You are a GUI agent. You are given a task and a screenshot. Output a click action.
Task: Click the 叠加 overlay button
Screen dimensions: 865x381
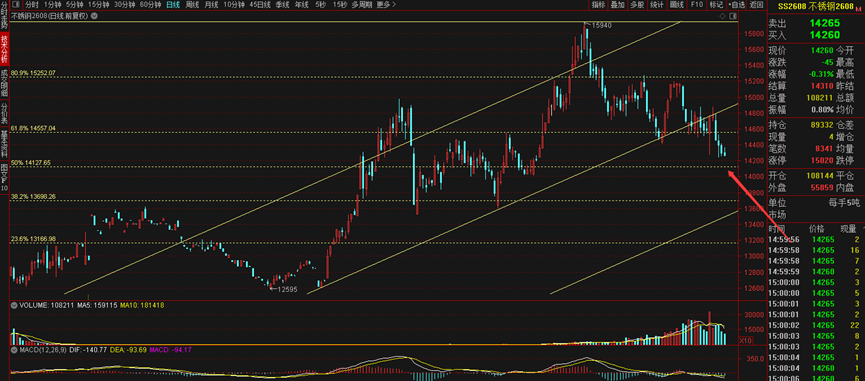[618, 4]
